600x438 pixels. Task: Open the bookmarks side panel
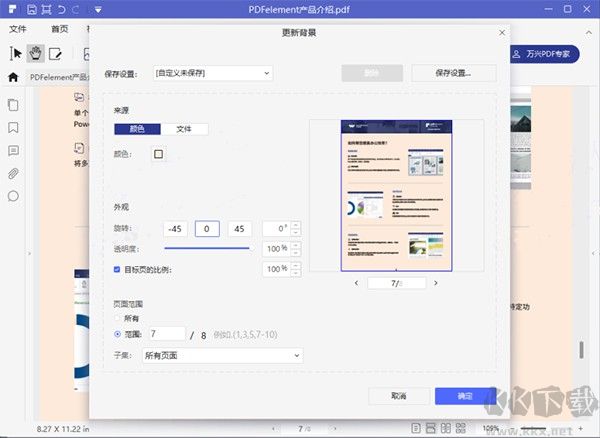point(13,128)
